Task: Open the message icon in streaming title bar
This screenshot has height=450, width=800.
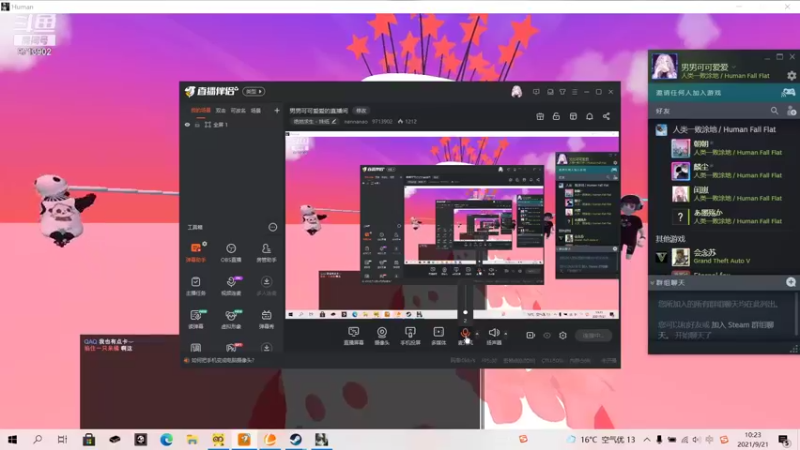Action: (x=536, y=92)
